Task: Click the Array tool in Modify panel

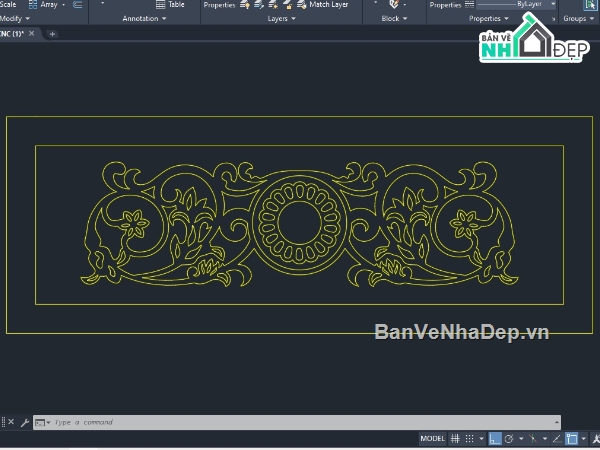Action: (x=44, y=5)
